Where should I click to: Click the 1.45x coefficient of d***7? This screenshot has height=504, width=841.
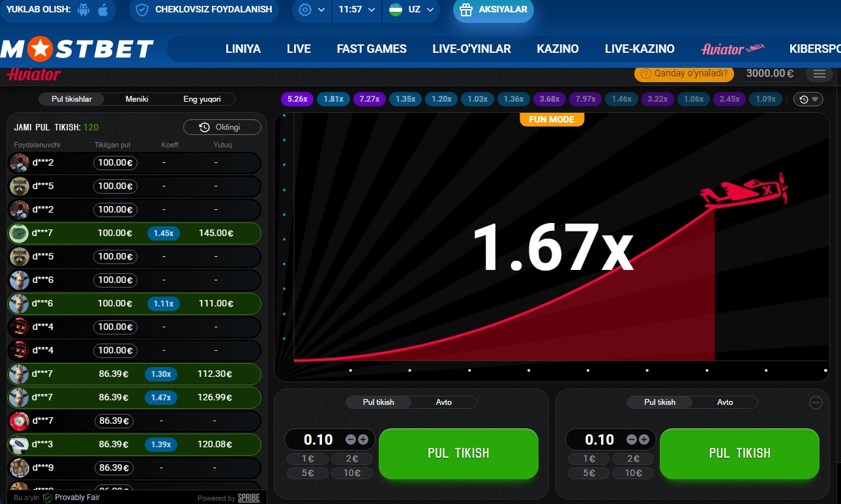(x=164, y=233)
